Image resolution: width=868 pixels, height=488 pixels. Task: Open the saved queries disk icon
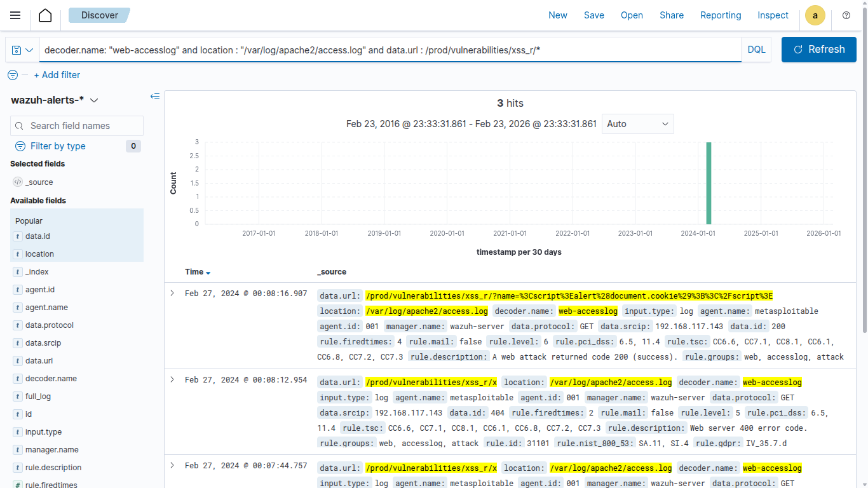coord(22,50)
